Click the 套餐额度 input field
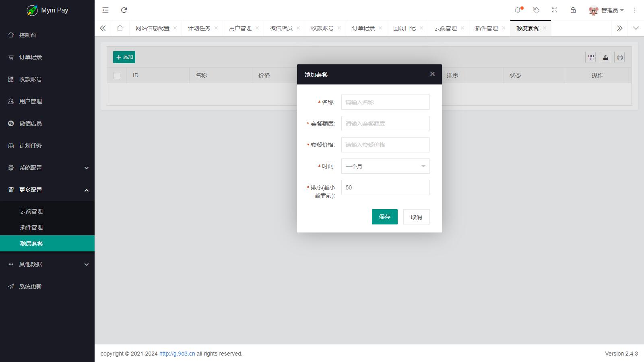This screenshot has width=644, height=362. click(385, 123)
